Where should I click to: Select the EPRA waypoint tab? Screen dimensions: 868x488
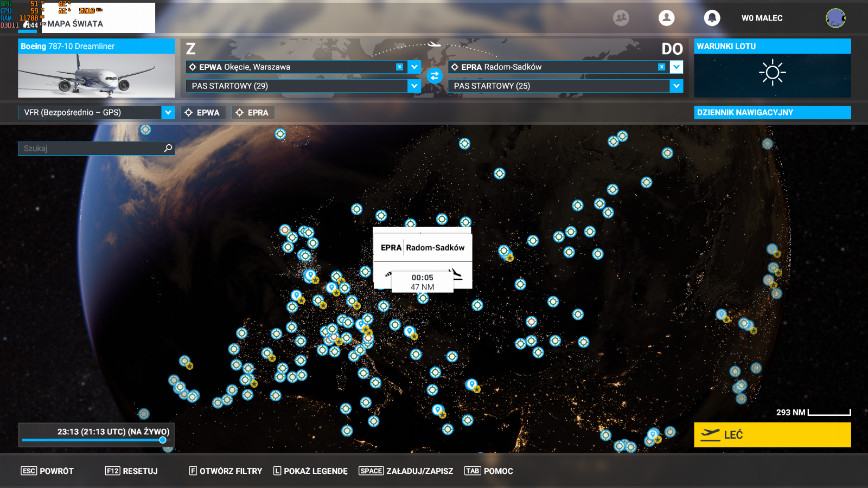pos(253,112)
